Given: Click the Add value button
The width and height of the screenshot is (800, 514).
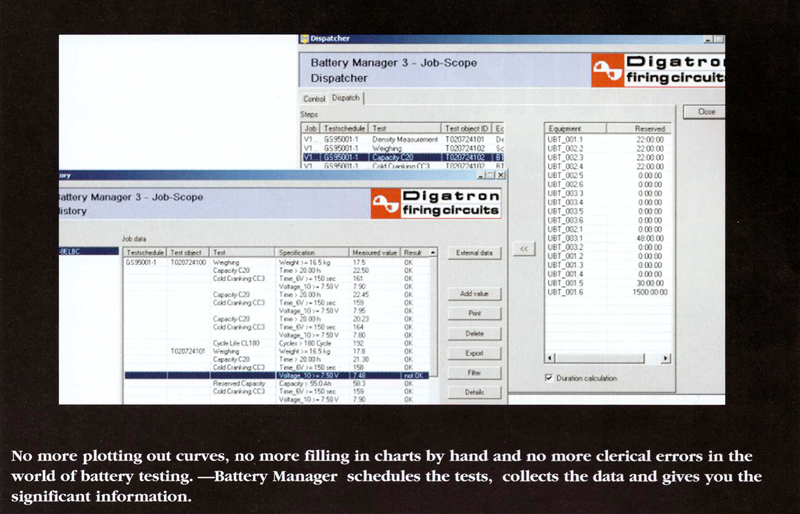Looking at the screenshot, I should 474,293.
